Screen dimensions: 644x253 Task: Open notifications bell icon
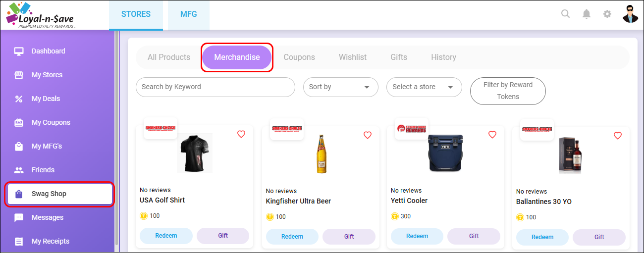(x=587, y=14)
